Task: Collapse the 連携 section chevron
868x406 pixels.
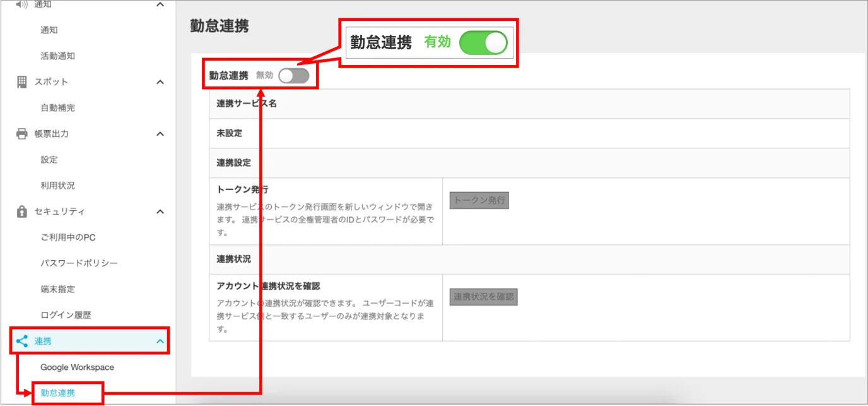Action: [x=160, y=342]
